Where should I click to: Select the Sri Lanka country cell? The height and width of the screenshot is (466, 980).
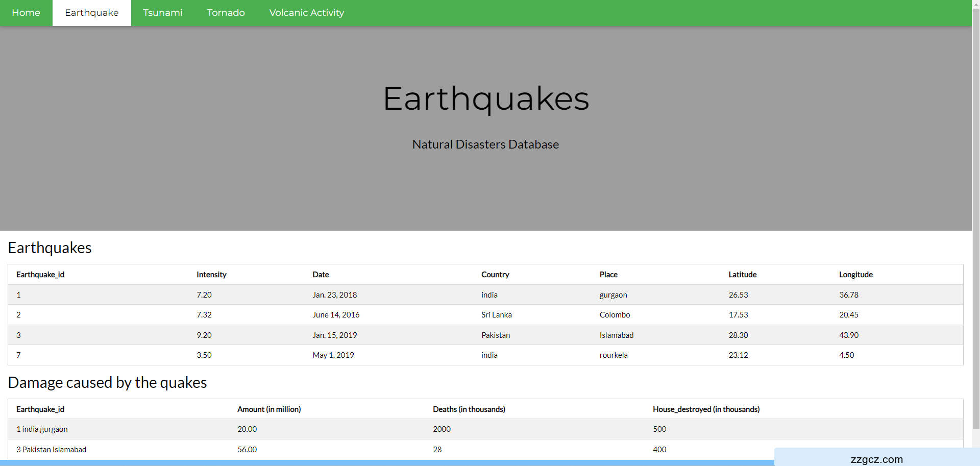pos(496,315)
